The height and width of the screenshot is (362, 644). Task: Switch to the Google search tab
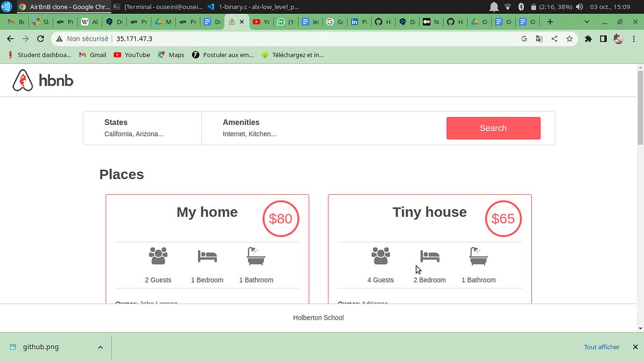pyautogui.click(x=334, y=22)
